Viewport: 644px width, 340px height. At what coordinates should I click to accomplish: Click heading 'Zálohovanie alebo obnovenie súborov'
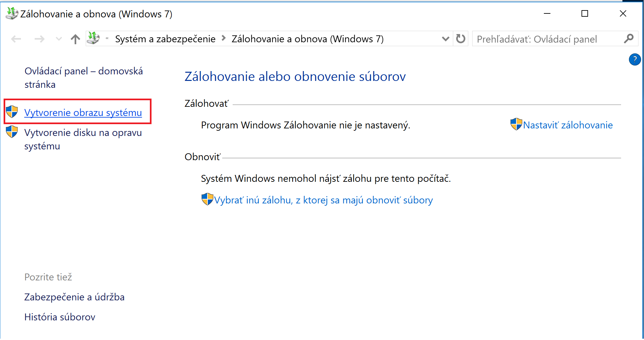pos(295,77)
